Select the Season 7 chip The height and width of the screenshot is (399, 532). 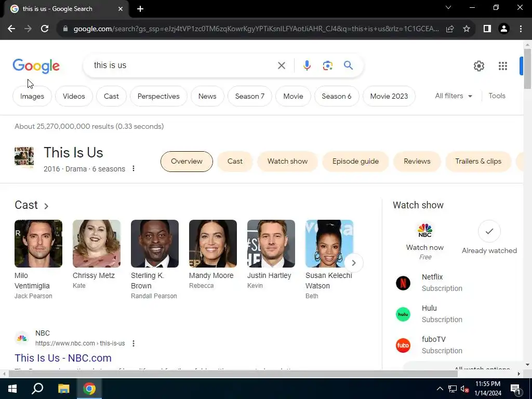click(x=250, y=96)
